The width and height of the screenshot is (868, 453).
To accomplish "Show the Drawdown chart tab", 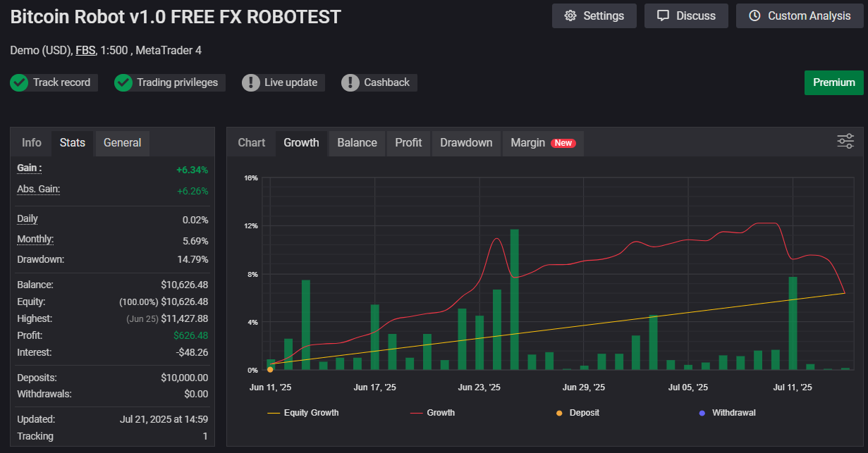I will point(466,142).
